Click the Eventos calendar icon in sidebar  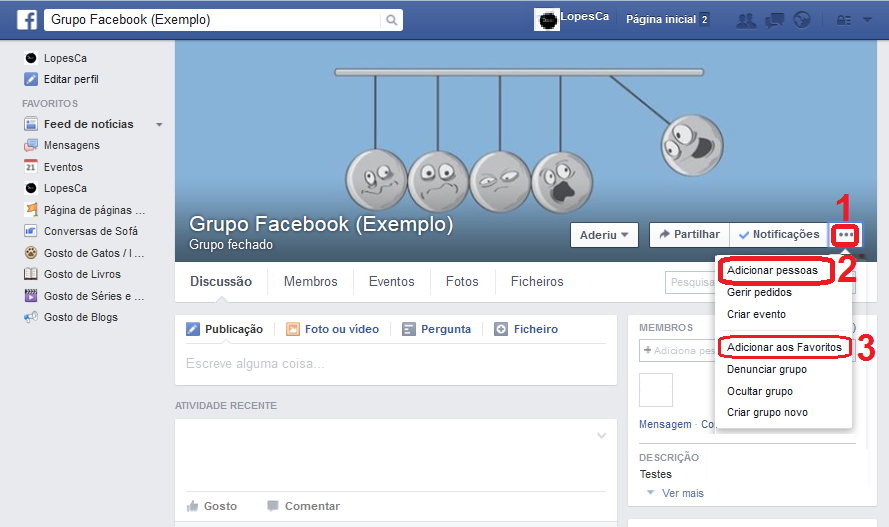point(31,167)
